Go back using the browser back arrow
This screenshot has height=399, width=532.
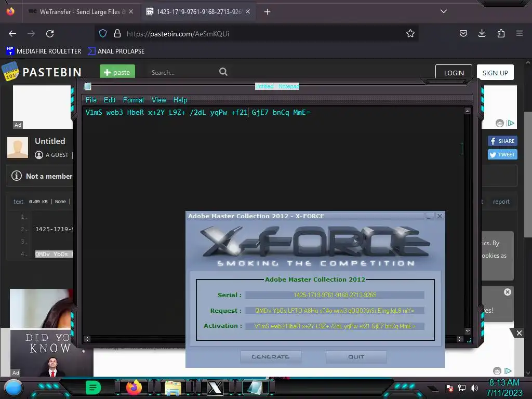[x=12, y=34]
